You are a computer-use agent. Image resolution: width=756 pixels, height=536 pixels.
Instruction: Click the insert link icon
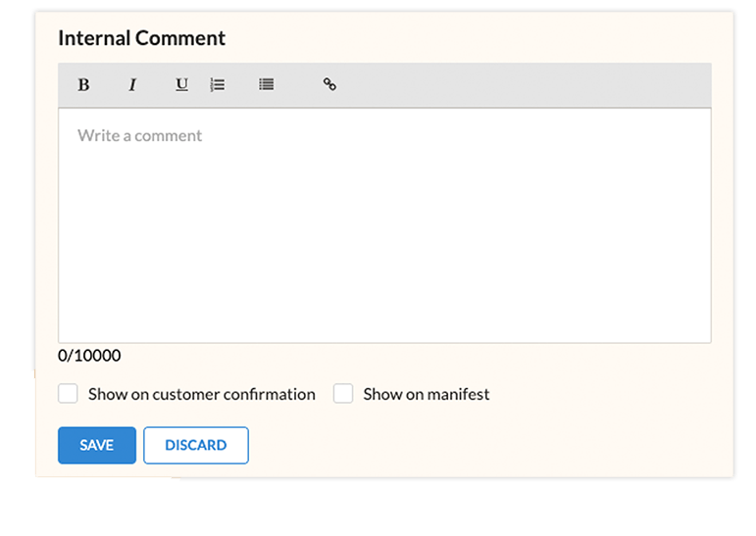[x=329, y=85]
